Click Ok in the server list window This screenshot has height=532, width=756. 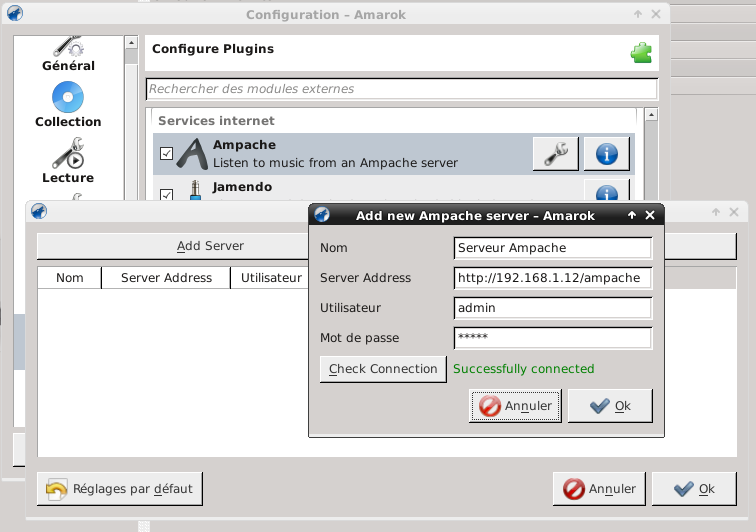(x=694, y=489)
